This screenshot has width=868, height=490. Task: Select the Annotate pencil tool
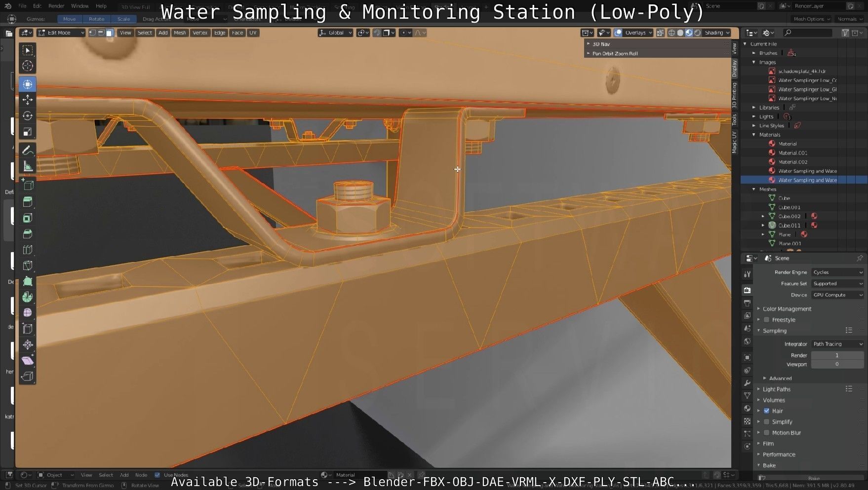click(28, 150)
